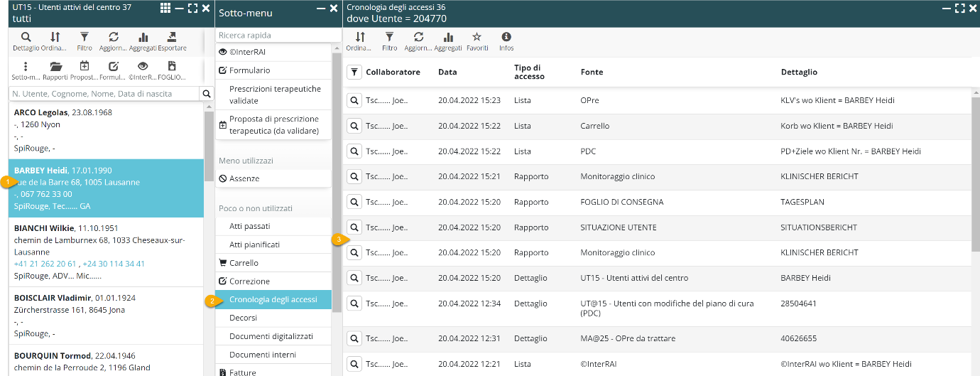Toggle the column filter button beside Collaboratore

354,72
